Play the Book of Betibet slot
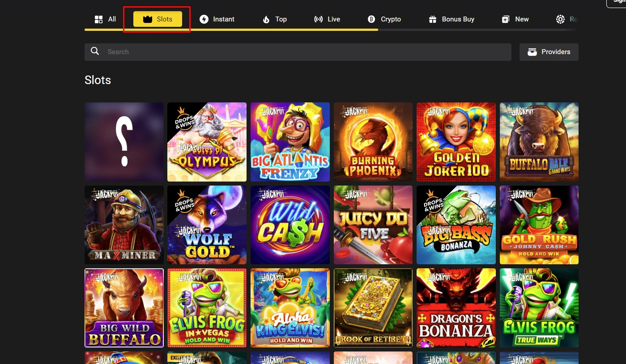 click(x=373, y=308)
